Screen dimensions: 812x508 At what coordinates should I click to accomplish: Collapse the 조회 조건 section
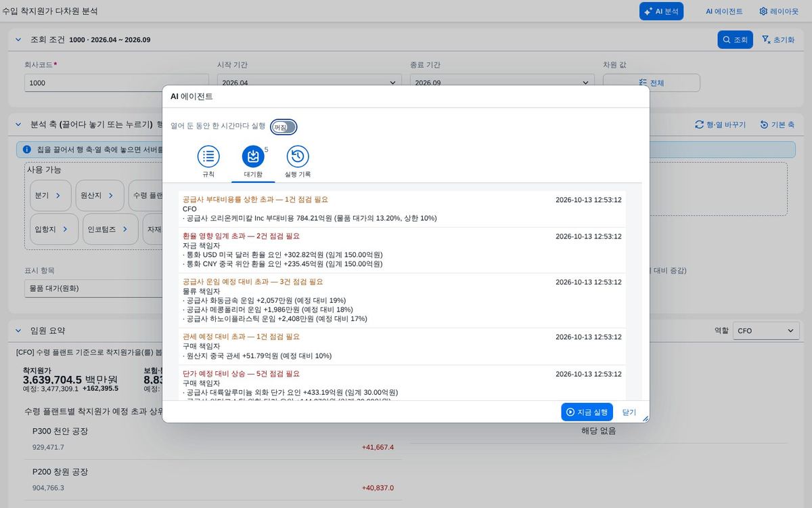point(19,39)
